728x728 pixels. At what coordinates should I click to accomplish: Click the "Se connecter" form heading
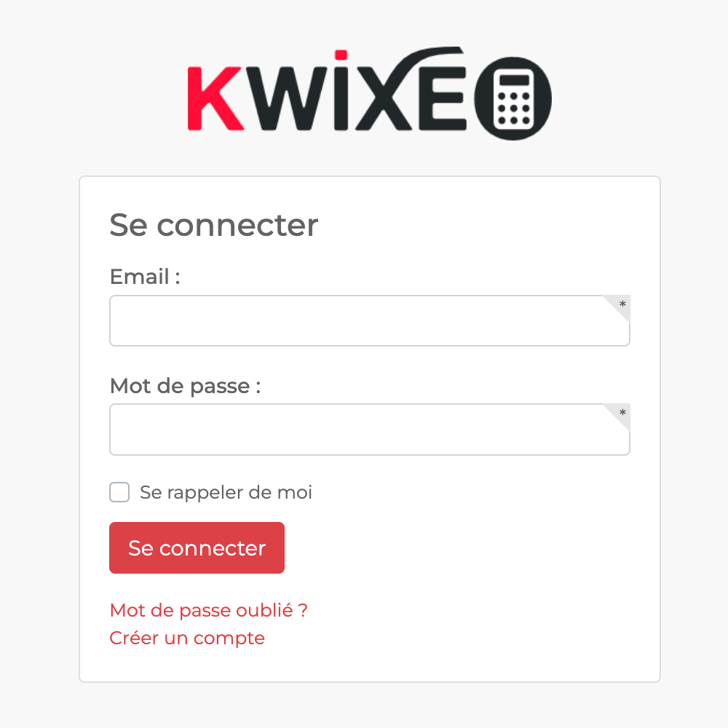tap(213, 225)
